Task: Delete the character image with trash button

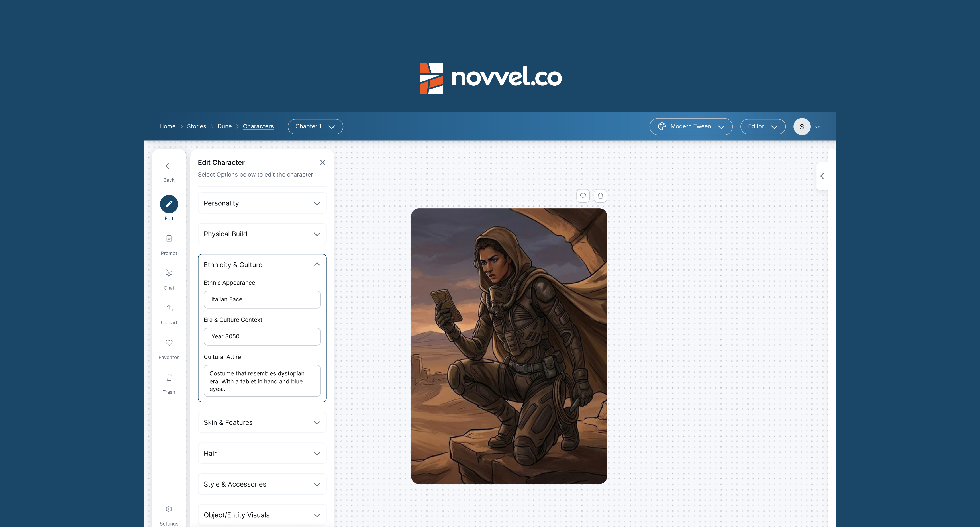Action: pos(600,196)
